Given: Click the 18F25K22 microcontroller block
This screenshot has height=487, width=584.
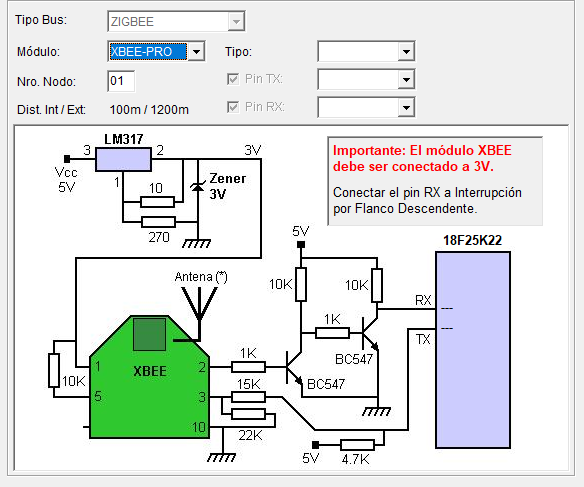Looking at the screenshot, I should (473, 350).
